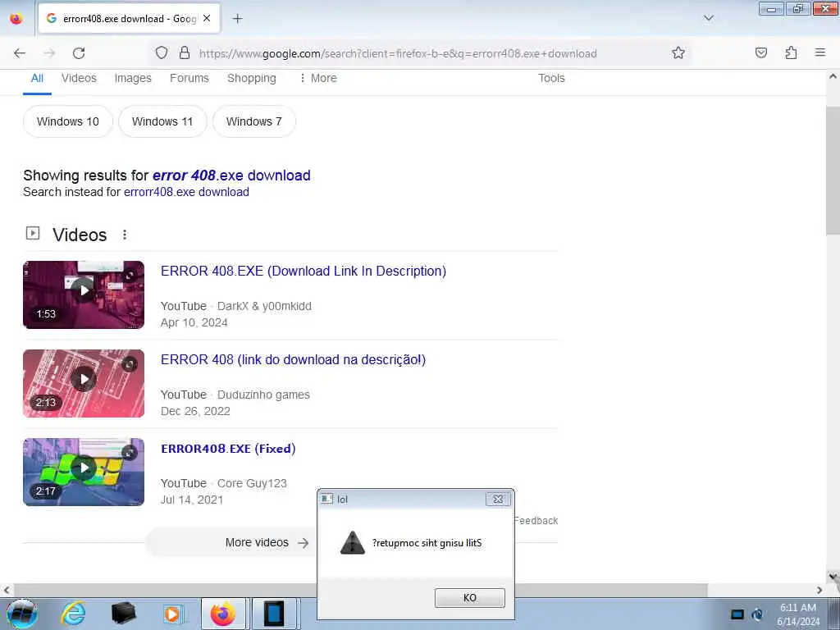Close the errorr408.exe download tab

(x=207, y=18)
